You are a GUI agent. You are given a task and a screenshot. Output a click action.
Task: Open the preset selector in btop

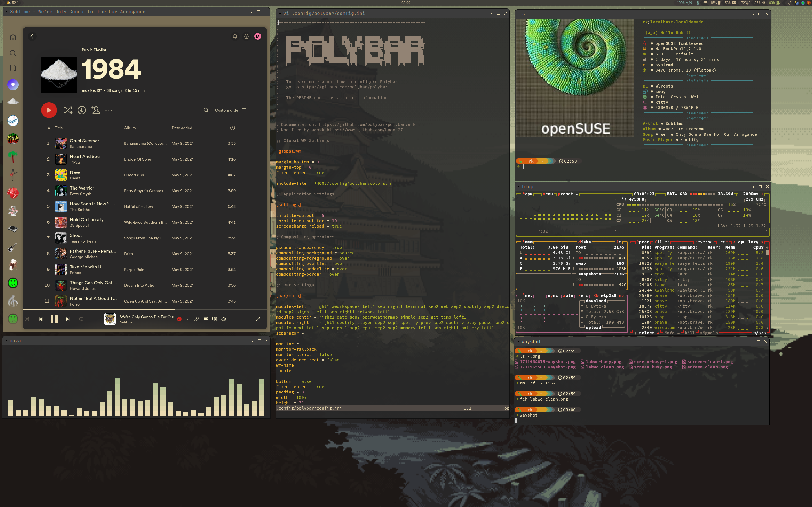tap(566, 194)
